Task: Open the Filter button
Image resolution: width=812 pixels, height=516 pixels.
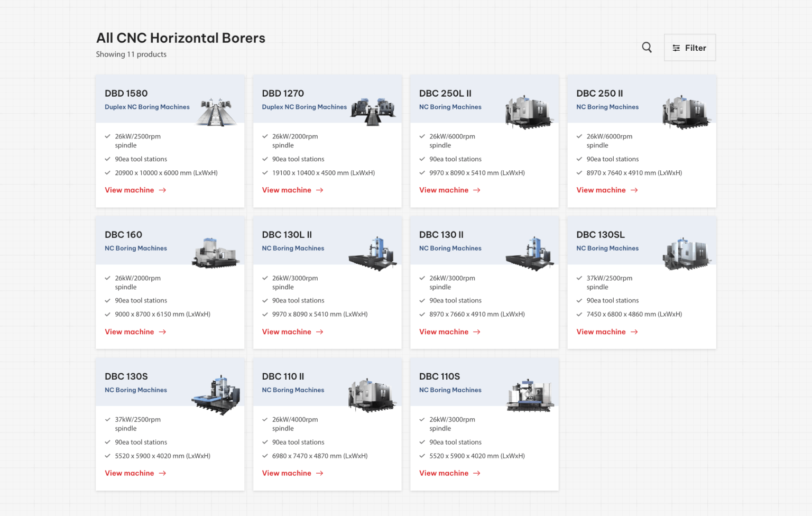Action: [689, 48]
